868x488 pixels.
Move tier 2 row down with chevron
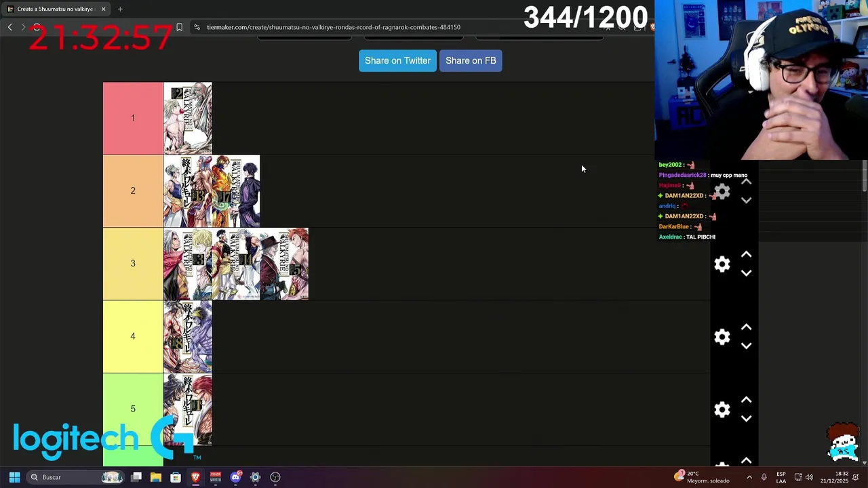pyautogui.click(x=746, y=201)
